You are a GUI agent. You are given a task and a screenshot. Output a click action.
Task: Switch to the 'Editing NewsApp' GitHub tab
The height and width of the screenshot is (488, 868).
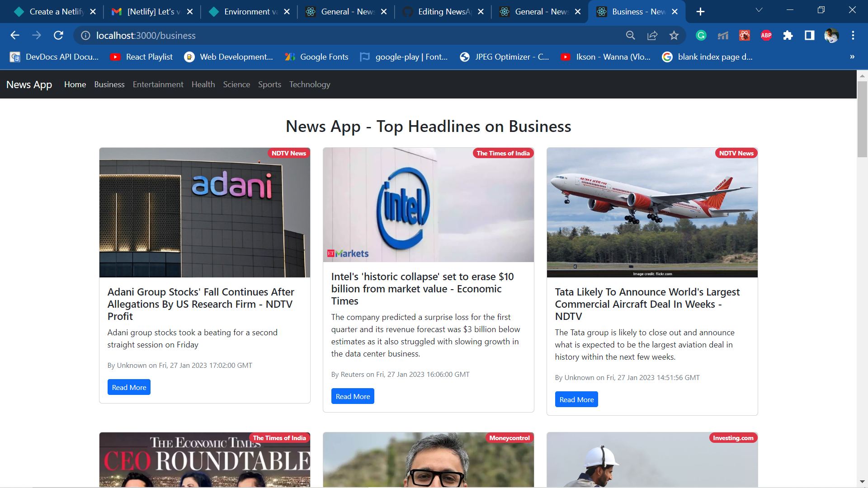443,12
